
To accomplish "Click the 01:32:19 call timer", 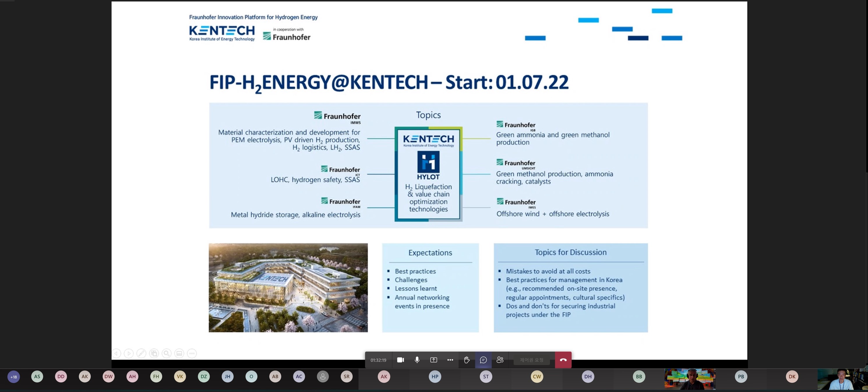I will [378, 360].
